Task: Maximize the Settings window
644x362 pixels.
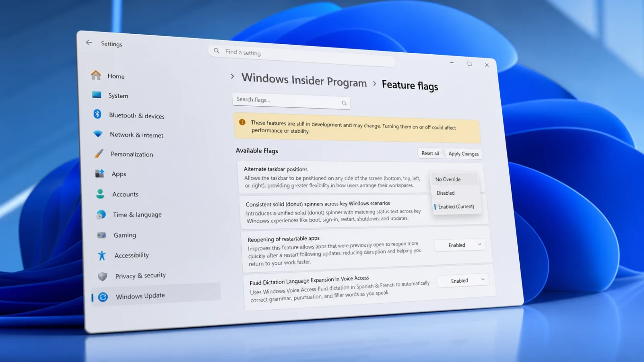Action: (469, 64)
